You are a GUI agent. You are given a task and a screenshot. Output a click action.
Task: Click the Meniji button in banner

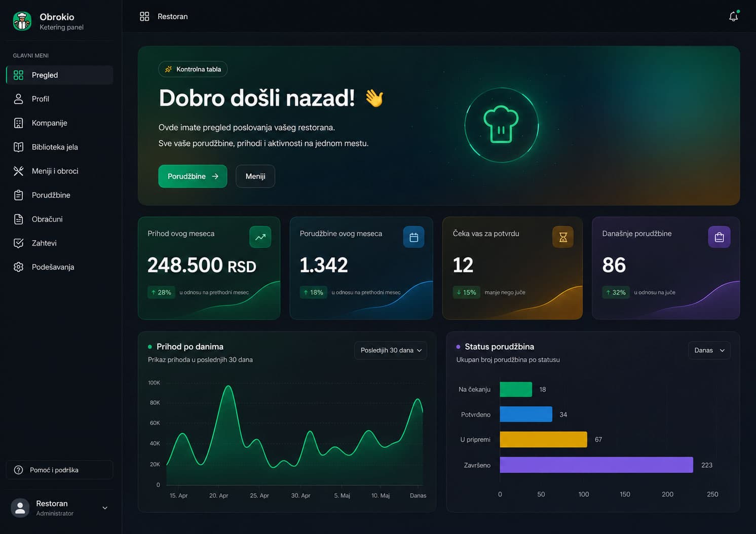click(255, 176)
